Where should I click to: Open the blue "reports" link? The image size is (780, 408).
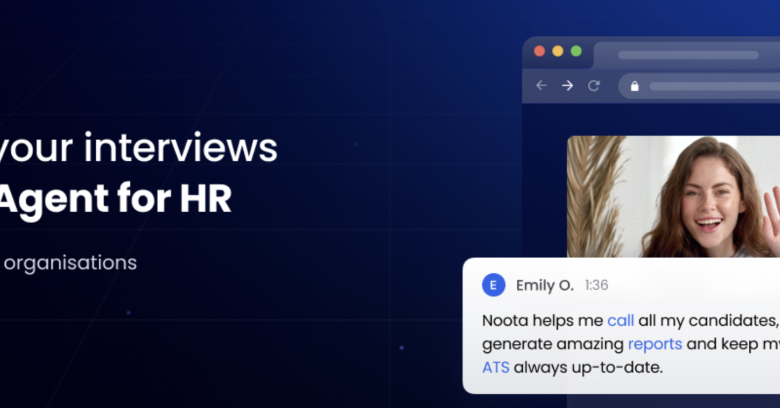tap(654, 344)
